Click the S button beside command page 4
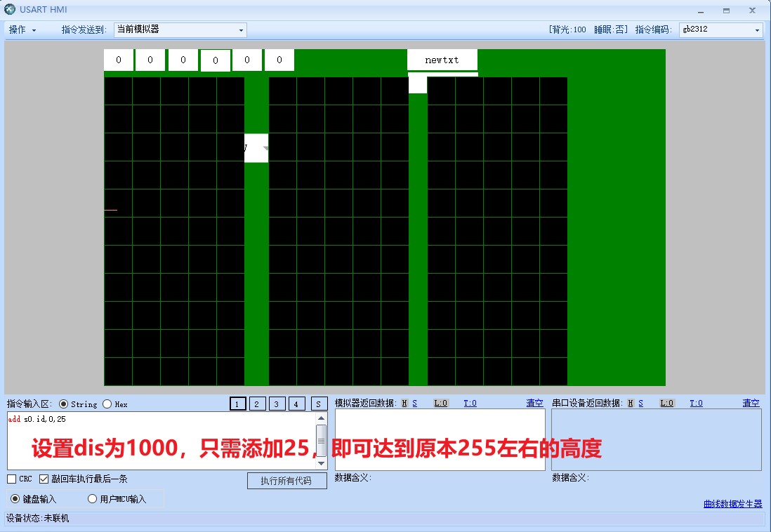 point(319,404)
